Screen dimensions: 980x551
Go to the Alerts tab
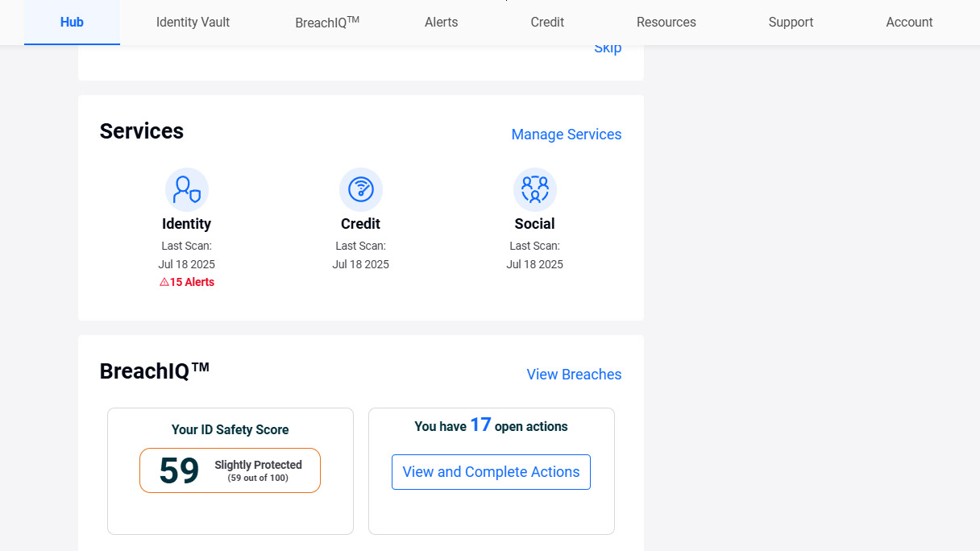pos(441,23)
